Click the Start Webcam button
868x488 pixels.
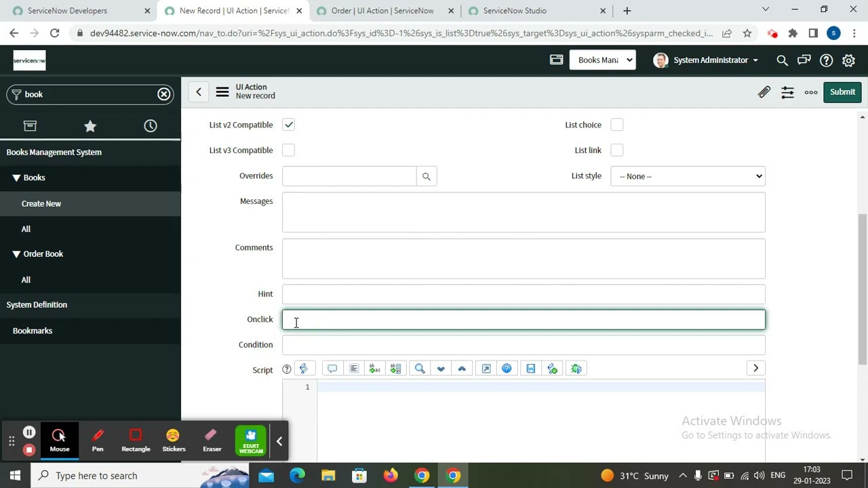(x=251, y=441)
